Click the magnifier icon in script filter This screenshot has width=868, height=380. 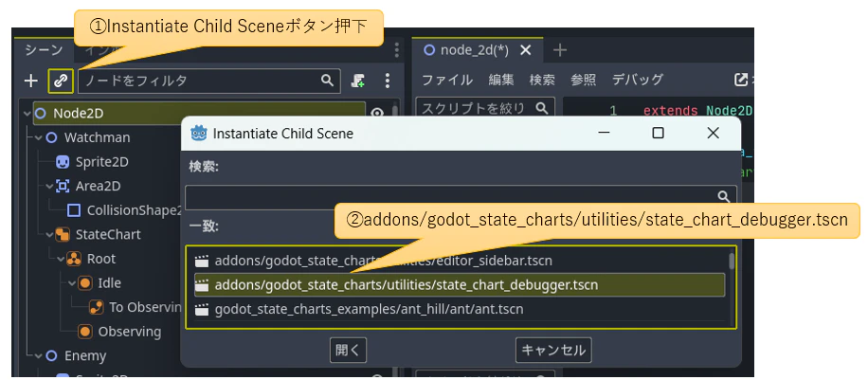(542, 107)
